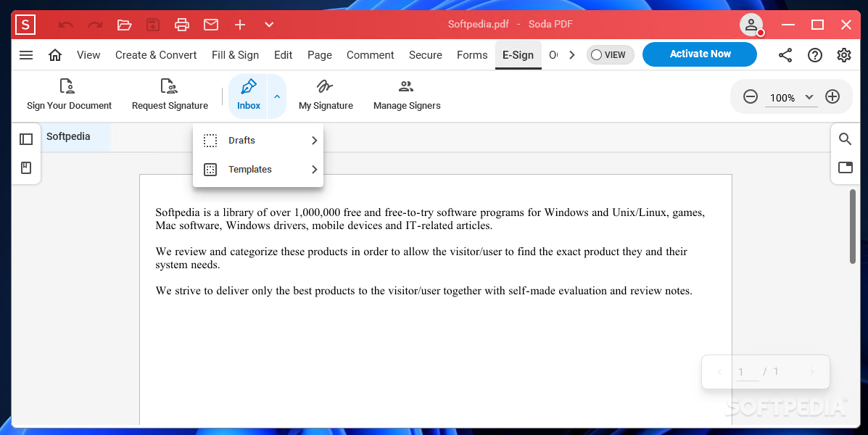The width and height of the screenshot is (868, 435).
Task: Open the search tool
Action: (x=846, y=139)
